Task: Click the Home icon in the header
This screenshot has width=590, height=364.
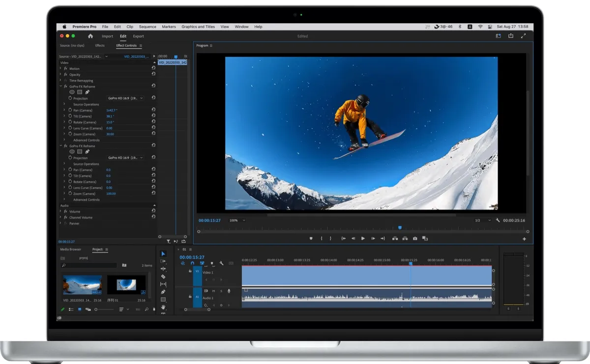Action: (x=90, y=36)
